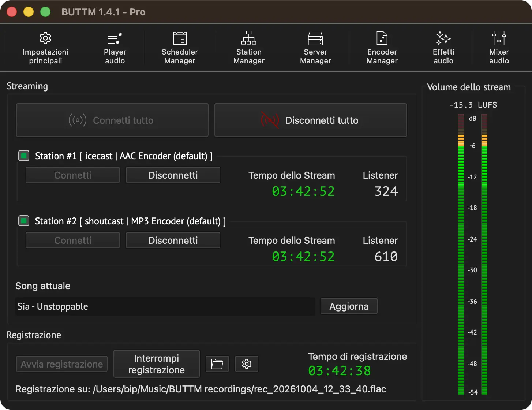Open Mixer audio sliders icon

[499, 38]
